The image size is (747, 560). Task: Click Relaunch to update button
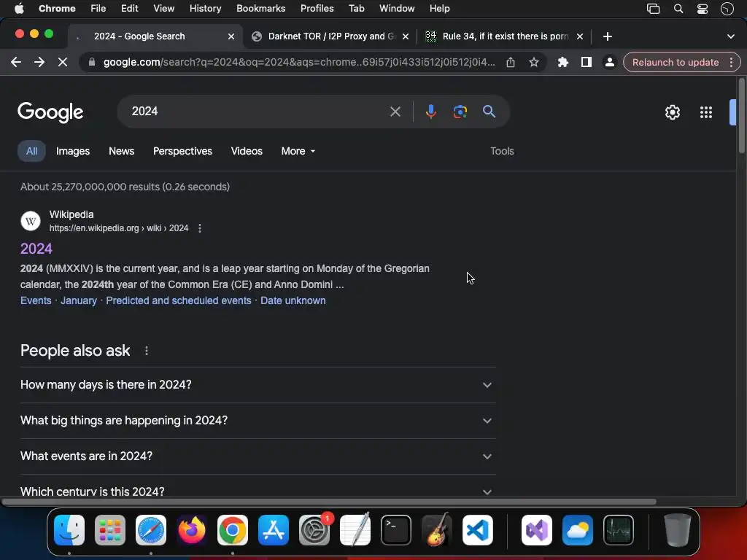pos(676,63)
